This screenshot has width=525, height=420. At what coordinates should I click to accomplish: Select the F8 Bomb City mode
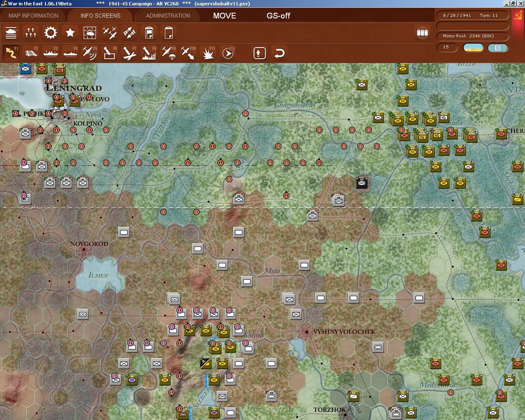pyautogui.click(x=149, y=53)
